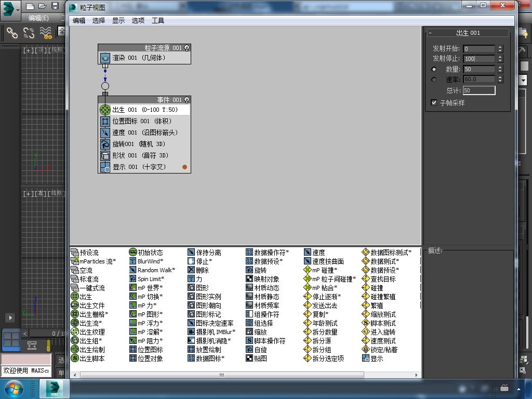Click the 显示 001 color dot
This screenshot has width=532, height=399.
(x=184, y=167)
